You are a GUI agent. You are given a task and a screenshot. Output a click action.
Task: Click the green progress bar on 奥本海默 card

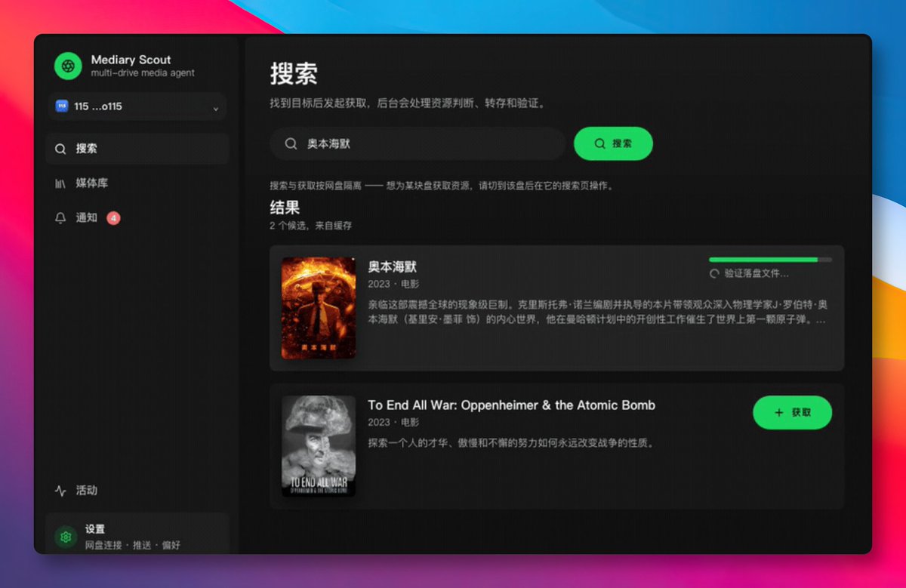tap(771, 260)
